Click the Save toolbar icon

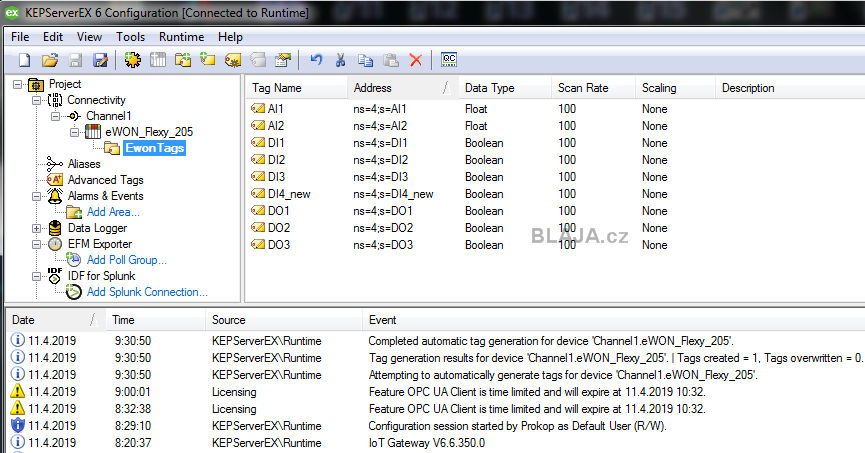75,60
